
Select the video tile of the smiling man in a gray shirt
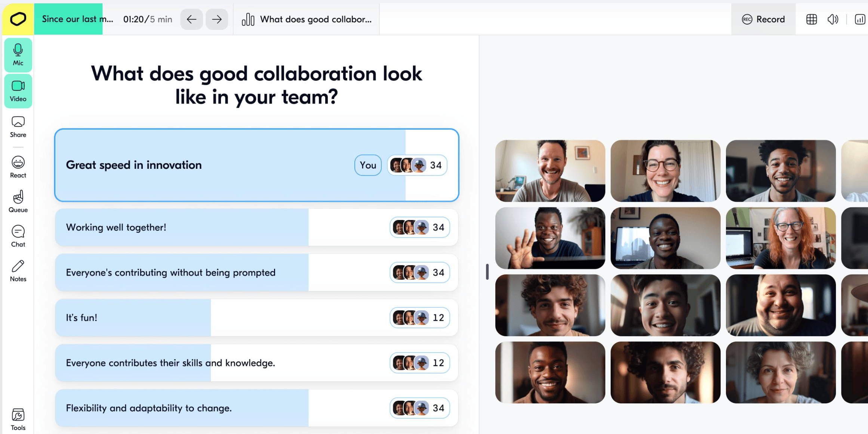[550, 171]
